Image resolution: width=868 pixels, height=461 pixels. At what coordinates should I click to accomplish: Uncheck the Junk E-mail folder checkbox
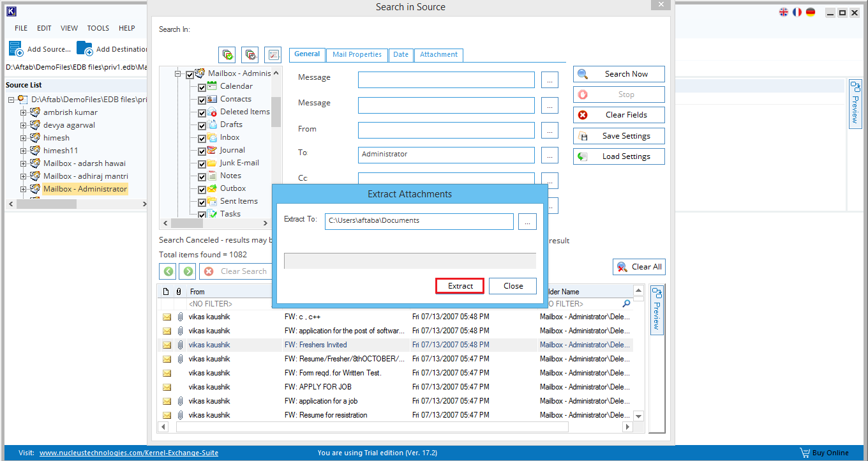[202, 163]
